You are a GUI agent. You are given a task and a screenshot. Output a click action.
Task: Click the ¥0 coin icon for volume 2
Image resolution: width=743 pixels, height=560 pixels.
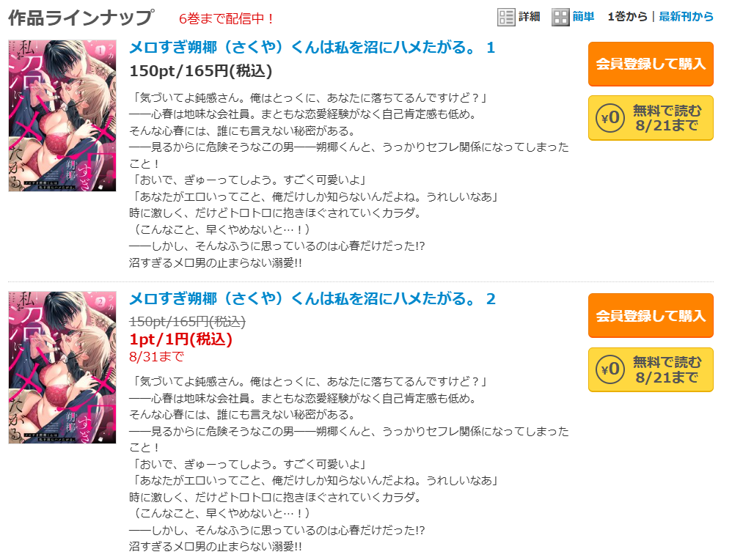(x=610, y=369)
